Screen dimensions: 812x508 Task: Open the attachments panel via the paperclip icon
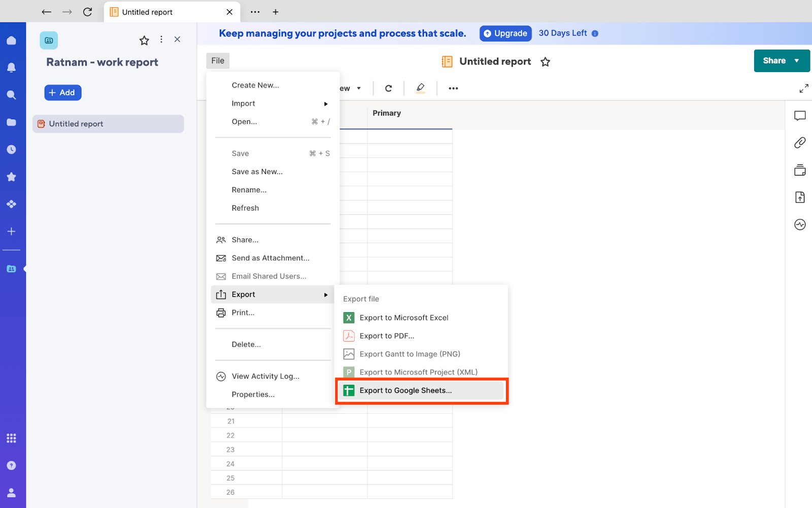click(799, 143)
